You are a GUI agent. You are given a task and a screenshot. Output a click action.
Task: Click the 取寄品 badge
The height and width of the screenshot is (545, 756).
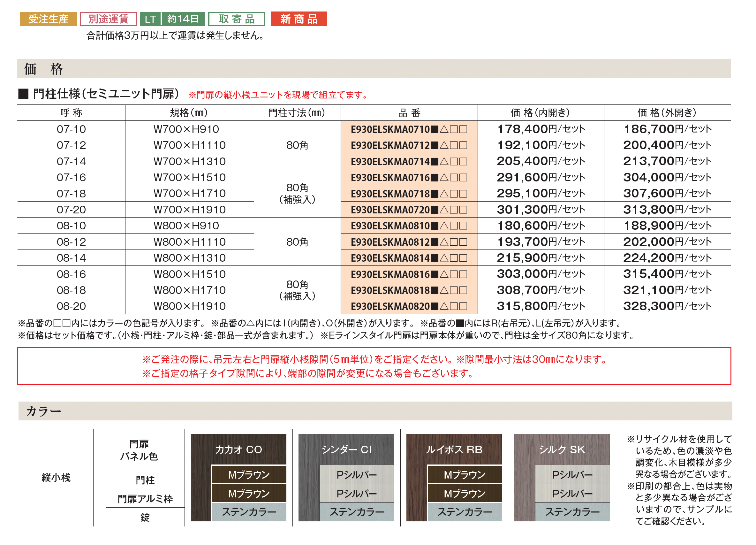237,19
